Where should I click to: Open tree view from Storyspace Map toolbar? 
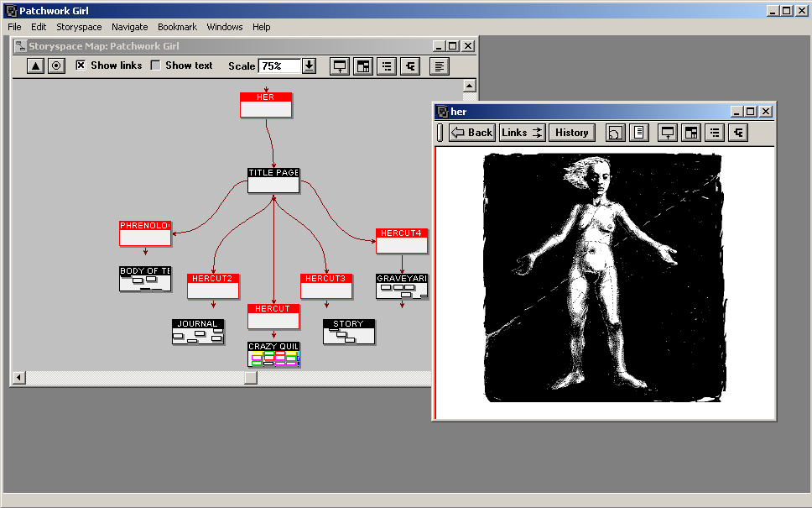pyautogui.click(x=410, y=66)
